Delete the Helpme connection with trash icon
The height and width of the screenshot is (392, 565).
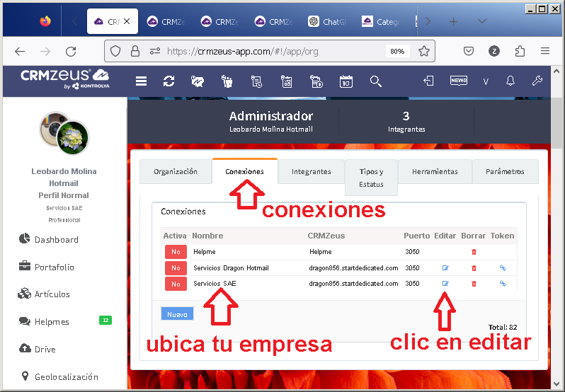474,252
